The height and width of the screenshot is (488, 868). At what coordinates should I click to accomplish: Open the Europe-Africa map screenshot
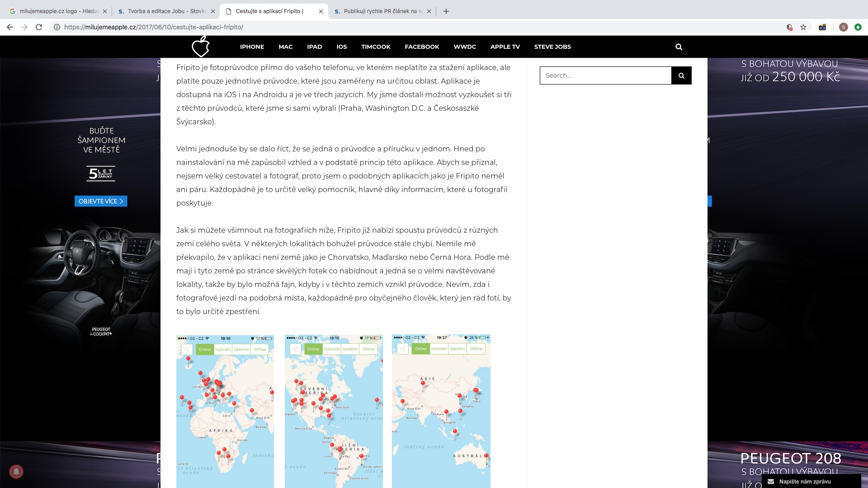click(x=225, y=411)
